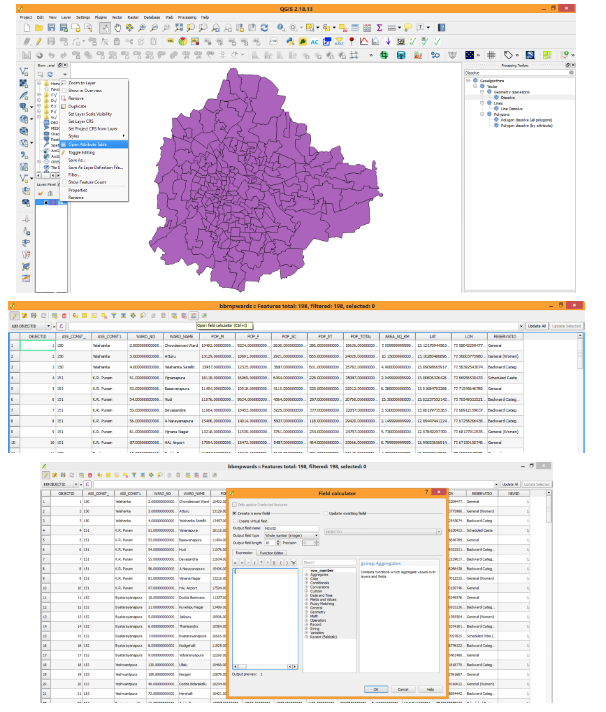
Task: Select the Pan Map tool in toolbar
Action: coord(119,28)
